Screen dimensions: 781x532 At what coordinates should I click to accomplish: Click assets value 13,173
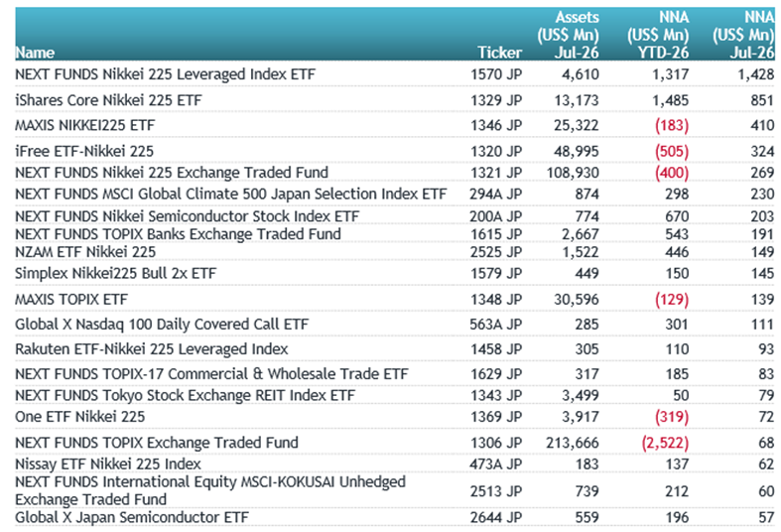pyautogui.click(x=577, y=100)
